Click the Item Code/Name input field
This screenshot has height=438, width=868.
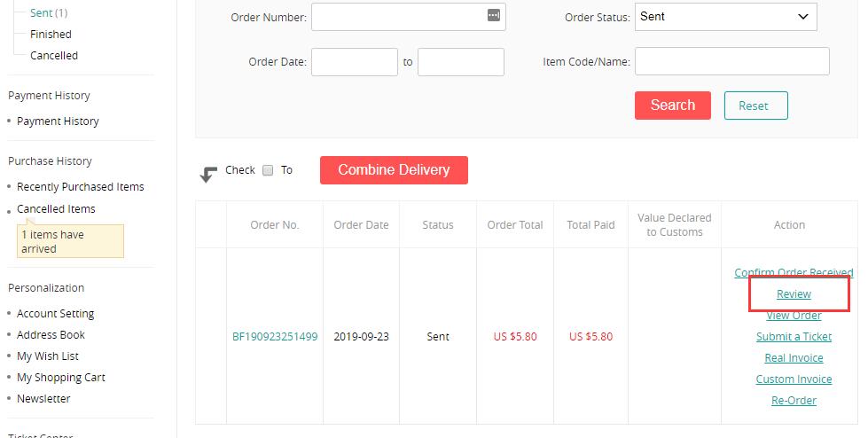[x=731, y=61]
